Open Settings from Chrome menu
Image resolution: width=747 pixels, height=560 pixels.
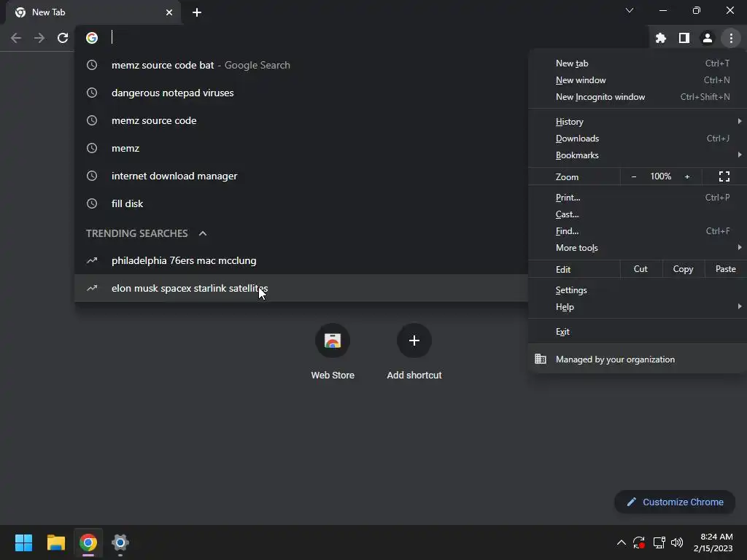pos(638,290)
